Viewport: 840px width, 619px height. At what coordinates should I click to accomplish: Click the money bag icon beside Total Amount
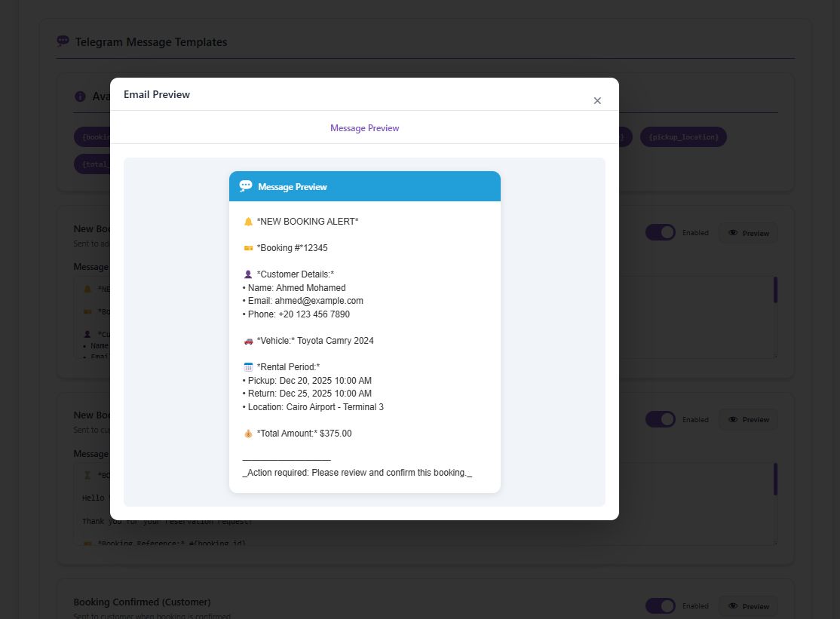coord(248,434)
